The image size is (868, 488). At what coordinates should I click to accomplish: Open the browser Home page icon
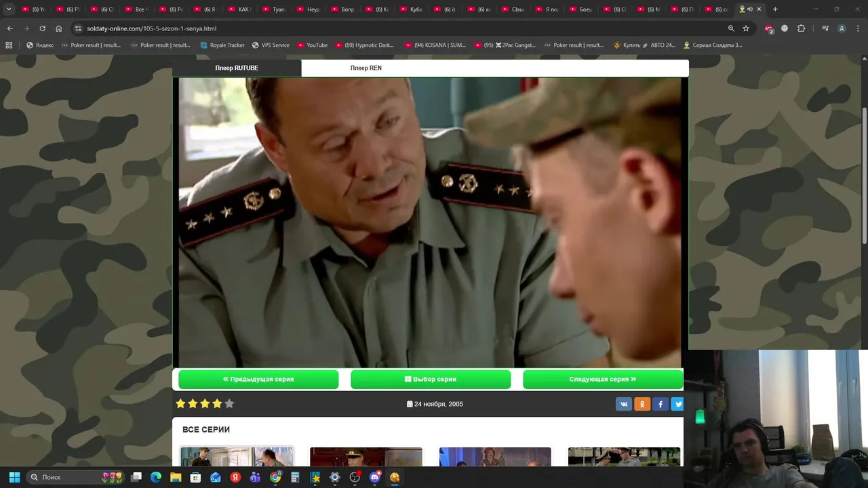click(58, 28)
